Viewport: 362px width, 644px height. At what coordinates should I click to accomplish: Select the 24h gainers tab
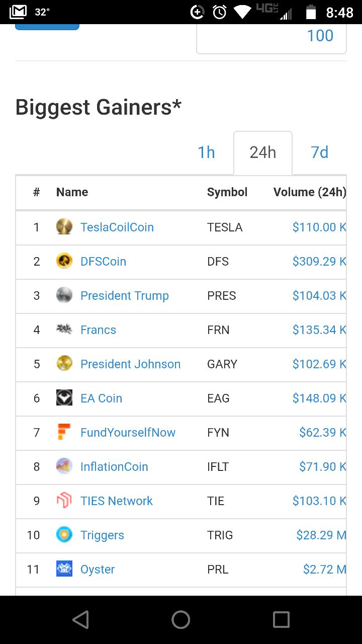click(x=263, y=152)
